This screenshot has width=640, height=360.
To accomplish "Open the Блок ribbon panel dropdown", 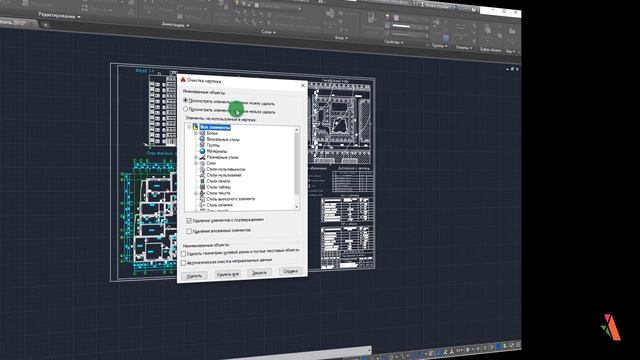I will point(341,38).
